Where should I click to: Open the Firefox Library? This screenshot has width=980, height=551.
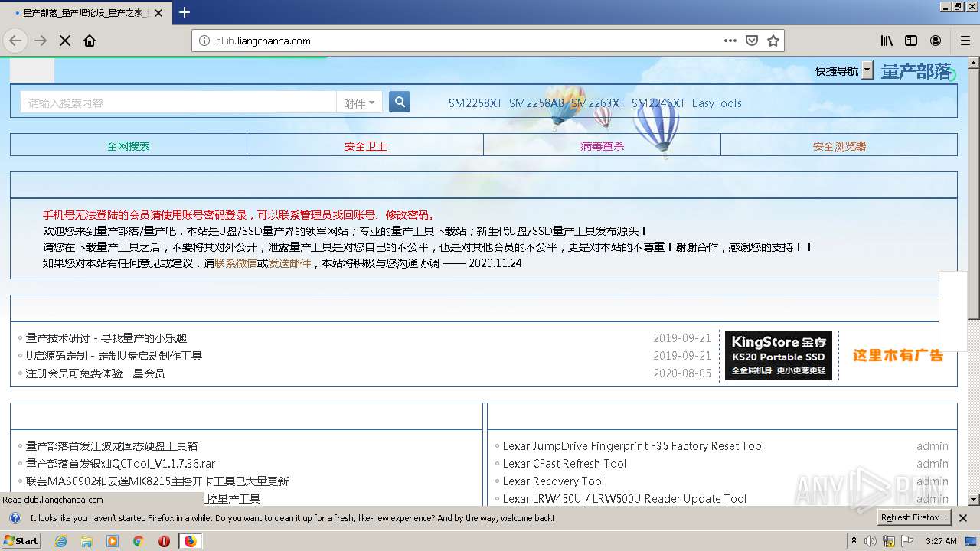[887, 41]
